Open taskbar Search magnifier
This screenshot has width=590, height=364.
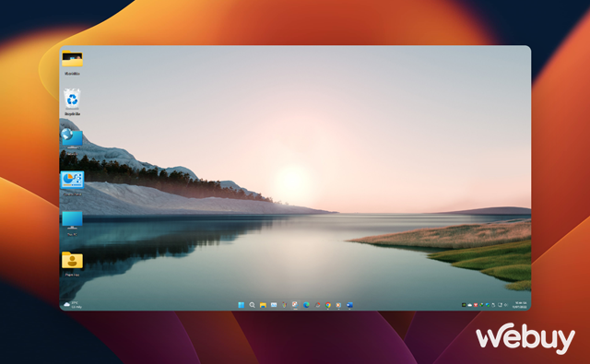pyautogui.click(x=252, y=305)
